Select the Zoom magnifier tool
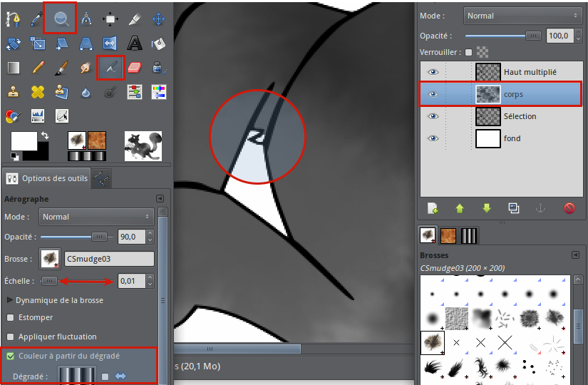588x385 pixels. click(x=59, y=18)
